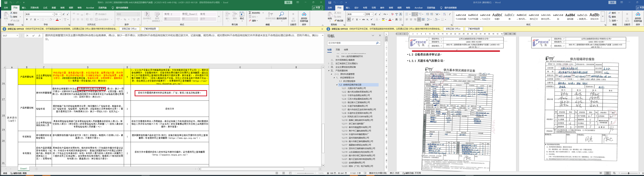644x176 pixels.
Task: Click Excel increase font size icon
Action: (x=64, y=14)
